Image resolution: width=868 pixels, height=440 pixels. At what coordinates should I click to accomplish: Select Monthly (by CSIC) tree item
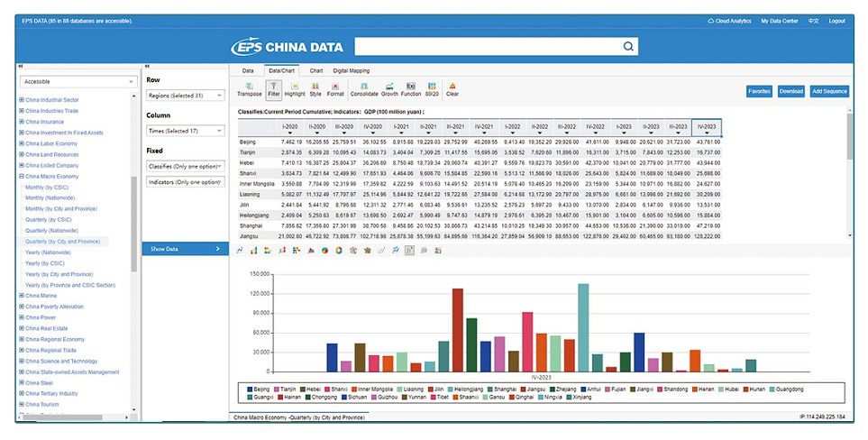tap(47, 187)
